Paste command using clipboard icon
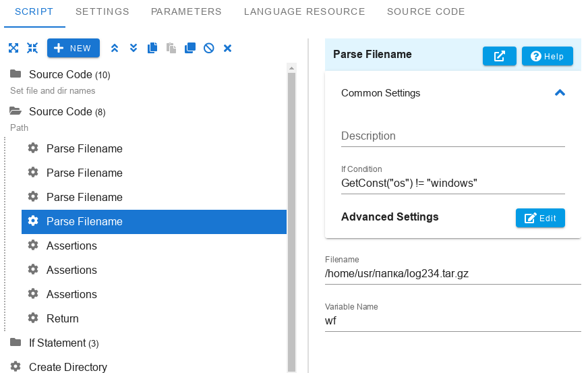This screenshot has height=373, width=588. 171,48
